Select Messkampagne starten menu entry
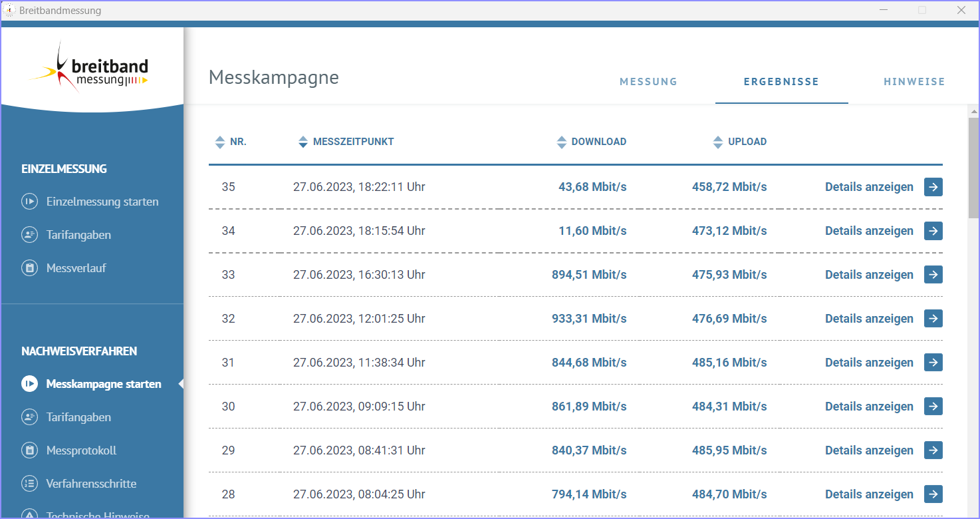This screenshot has width=980, height=519. tap(104, 384)
